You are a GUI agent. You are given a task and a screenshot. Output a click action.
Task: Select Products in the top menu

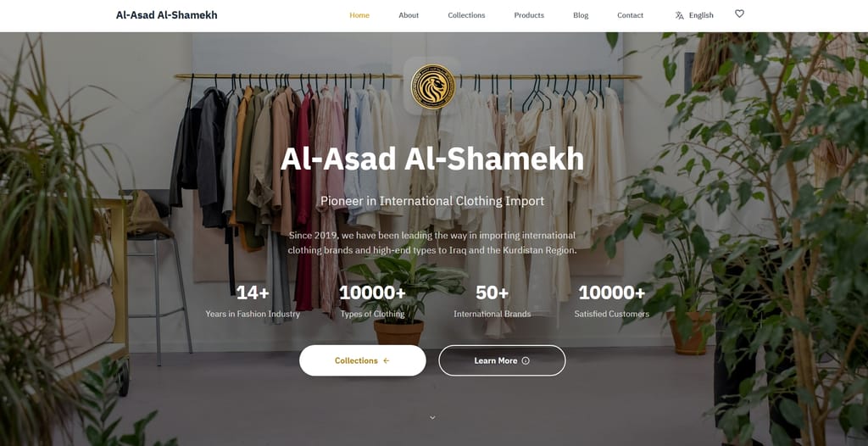[529, 15]
